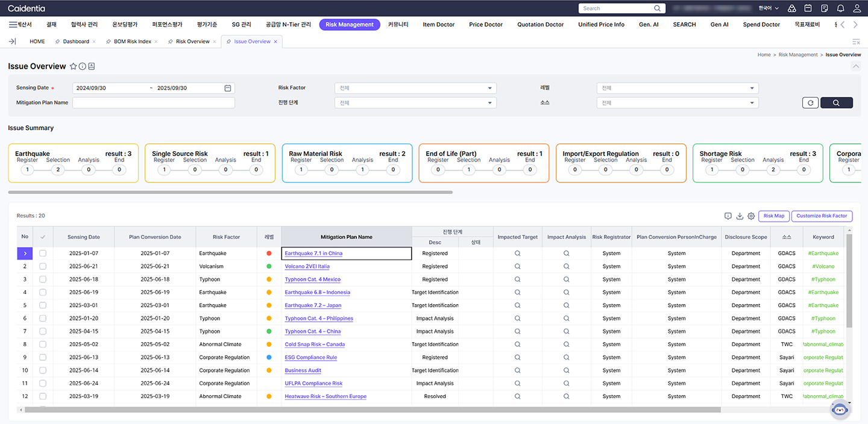Click the chatbot assistant robot icon
Viewport: 868px width, 424px height.
[839, 409]
